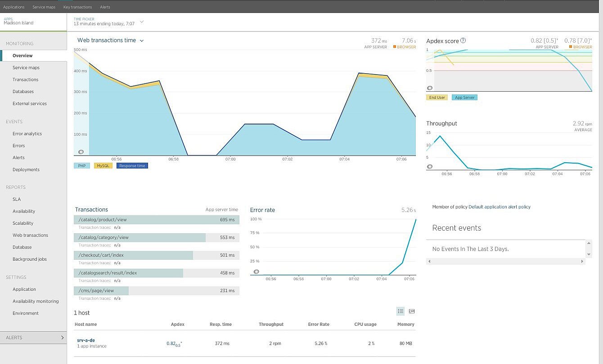The width and height of the screenshot is (603, 364).
Task: Toggle the MySQL legend series
Action: click(x=103, y=166)
